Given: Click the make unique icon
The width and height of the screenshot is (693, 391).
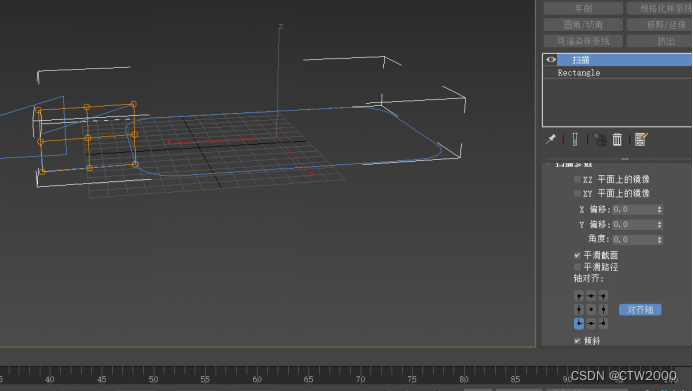Looking at the screenshot, I should (599, 140).
